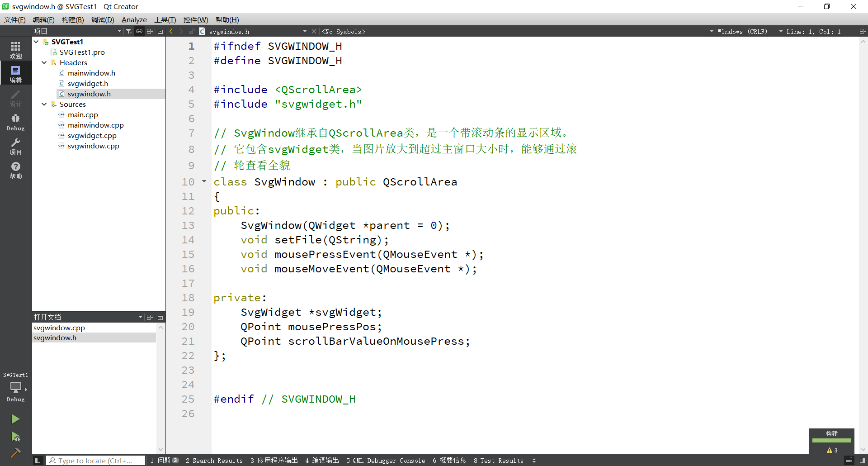This screenshot has height=466, width=868.
Task: Run the project with the green play button
Action: 15,419
